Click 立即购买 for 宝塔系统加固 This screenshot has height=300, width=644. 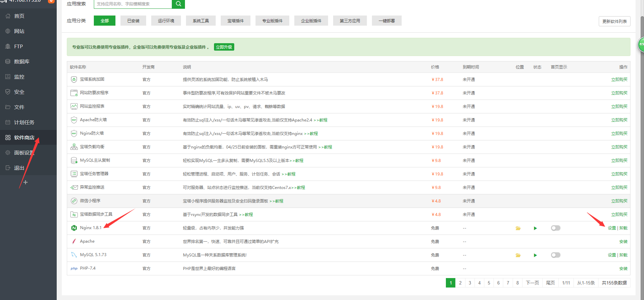[619, 80]
